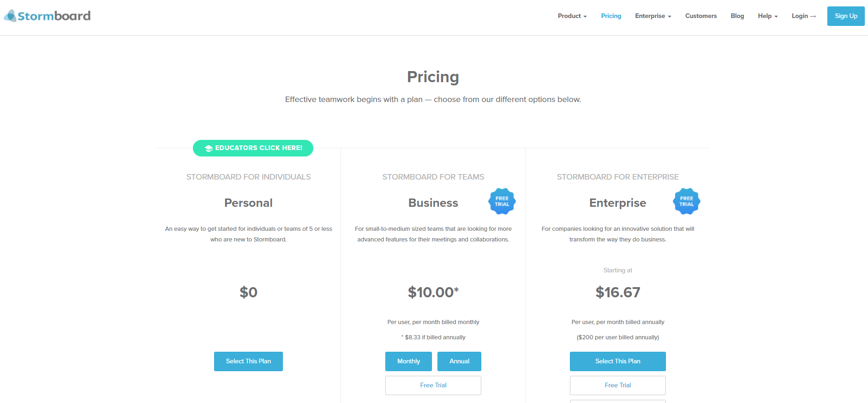868x403 pixels.
Task: Choose Monthly billing for Business
Action: 408,361
